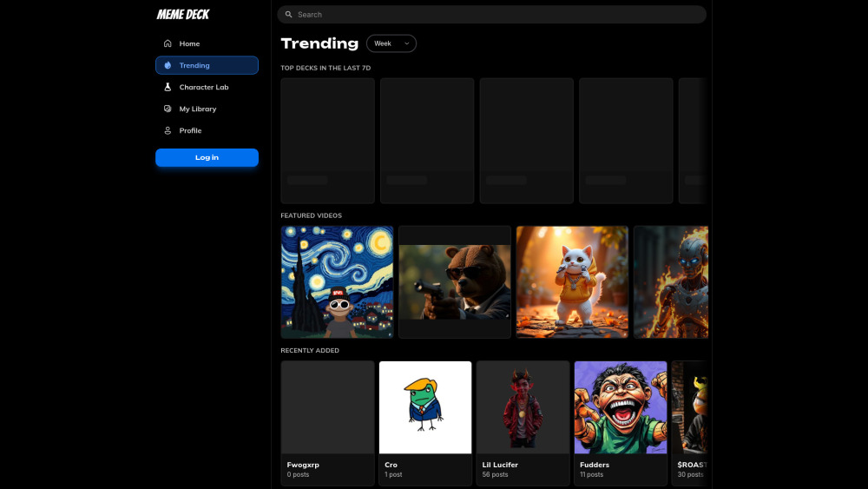Select the white cat featured video
Screen dimensions: 868x489
(x=572, y=282)
